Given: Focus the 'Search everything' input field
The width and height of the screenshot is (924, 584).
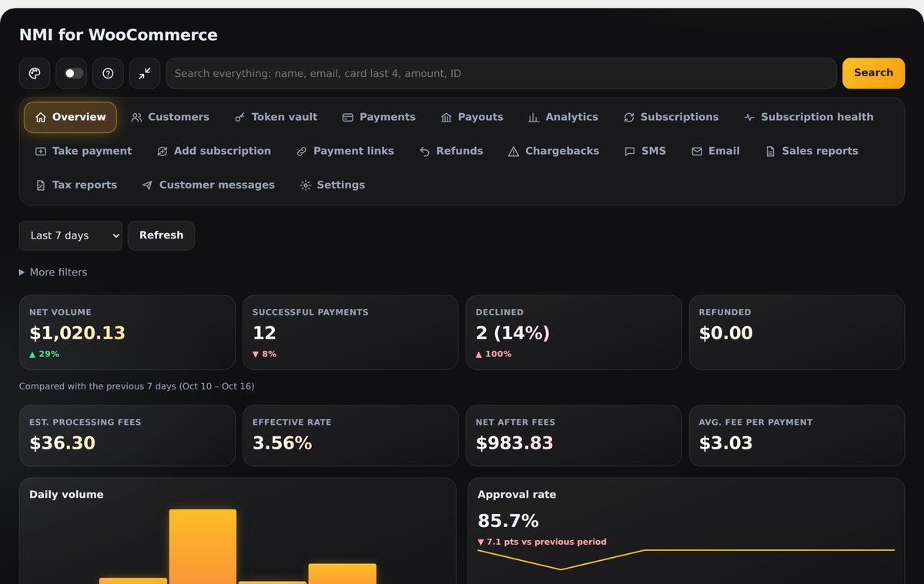Looking at the screenshot, I should pos(501,73).
